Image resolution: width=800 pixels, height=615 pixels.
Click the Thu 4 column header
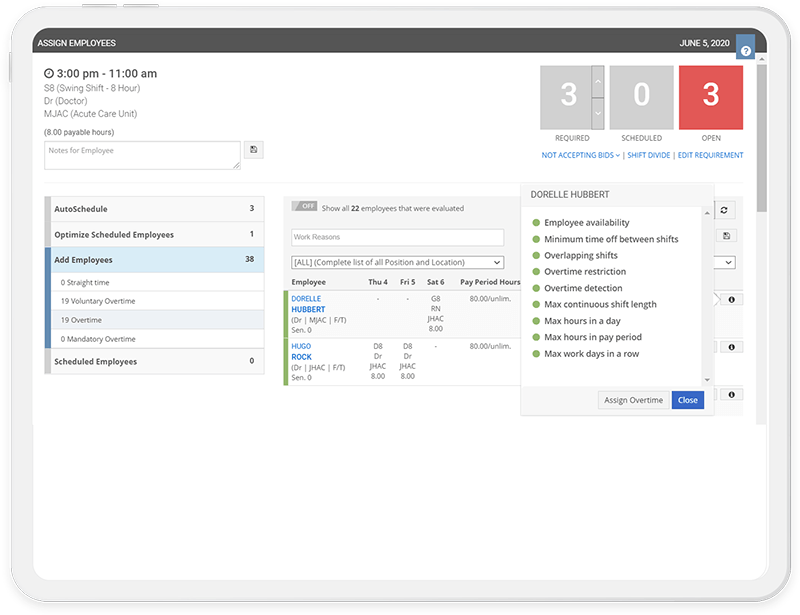[378, 282]
